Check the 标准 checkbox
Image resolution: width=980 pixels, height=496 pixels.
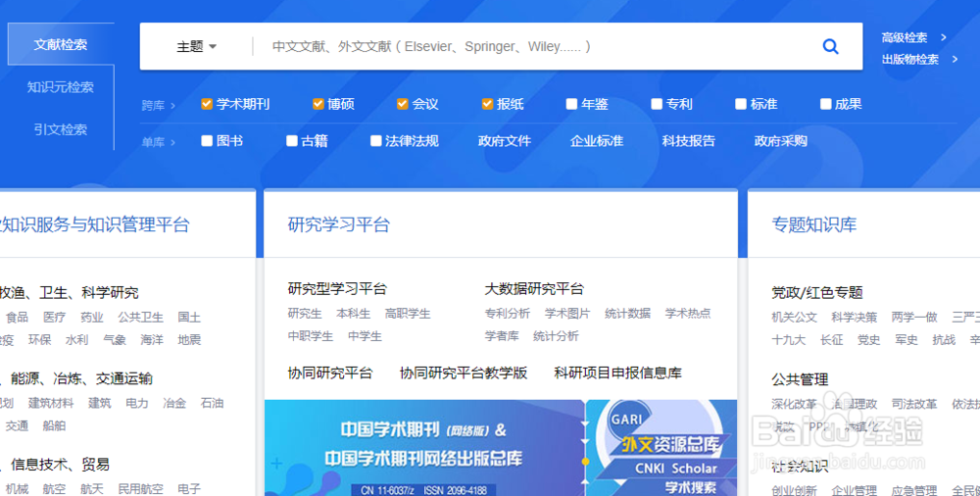(741, 104)
